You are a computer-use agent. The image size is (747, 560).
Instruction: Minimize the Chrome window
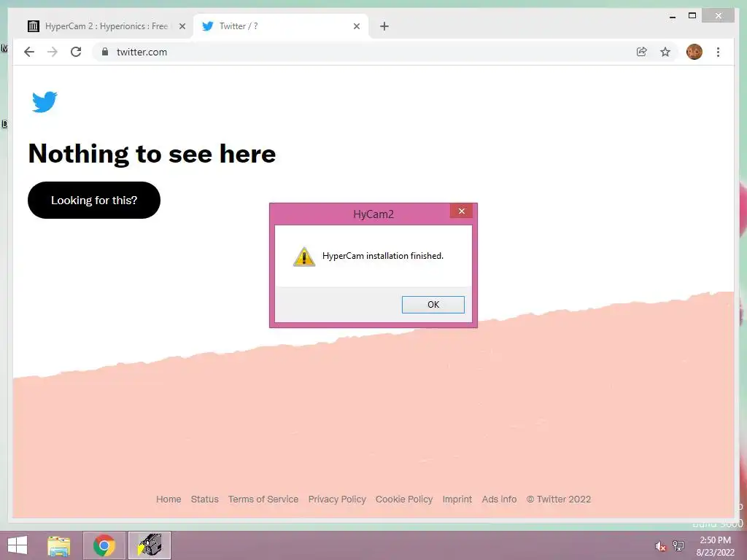pos(673,17)
